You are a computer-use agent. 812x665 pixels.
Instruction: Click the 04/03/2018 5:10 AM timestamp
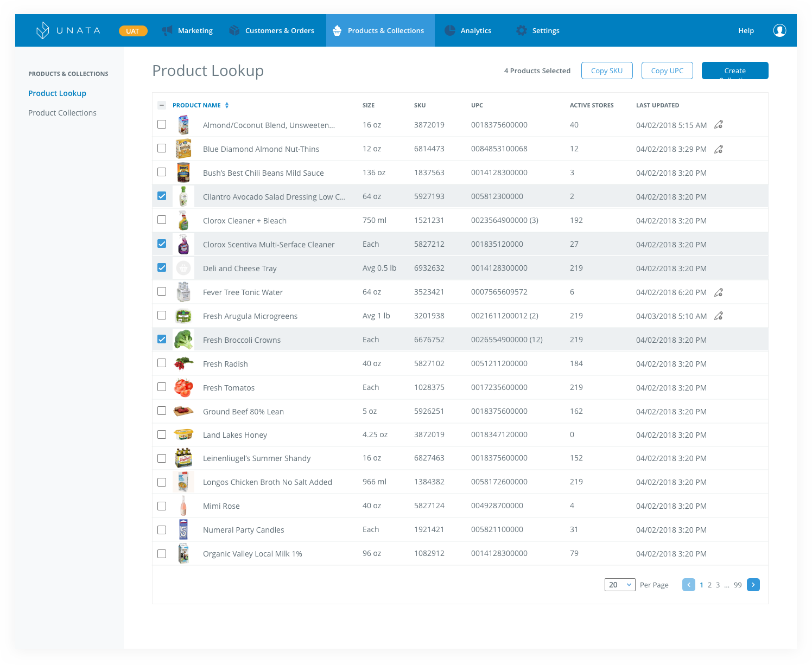[x=671, y=316]
